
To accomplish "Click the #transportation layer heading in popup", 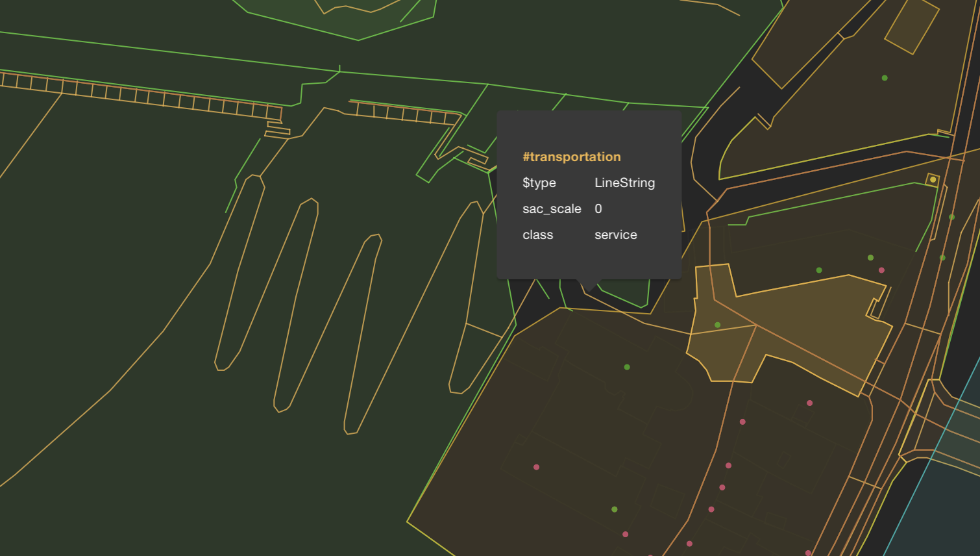I will point(571,157).
